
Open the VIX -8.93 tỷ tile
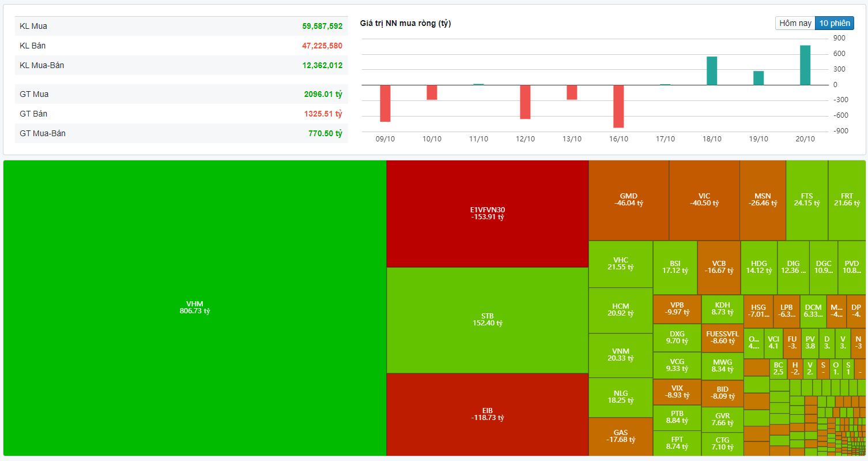pyautogui.click(x=677, y=392)
